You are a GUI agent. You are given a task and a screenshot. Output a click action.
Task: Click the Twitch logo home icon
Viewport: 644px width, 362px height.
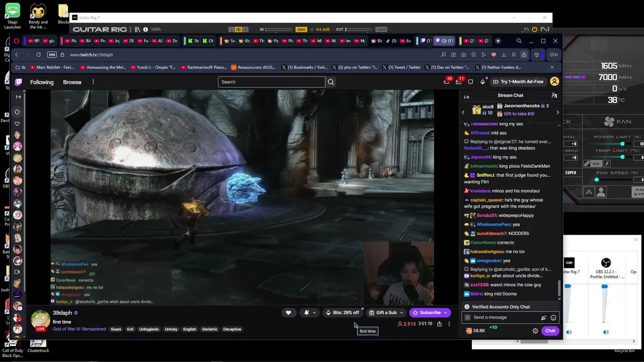pos(18,82)
